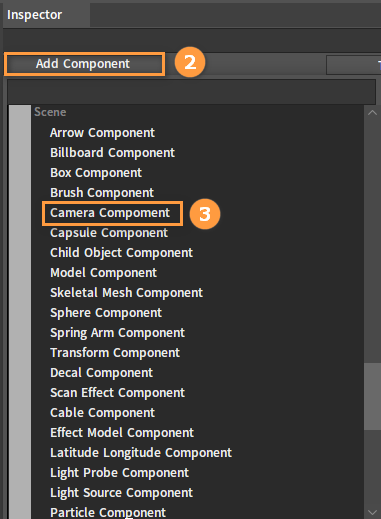Select Model Component
This screenshot has width=381, height=519.
click(x=103, y=273)
